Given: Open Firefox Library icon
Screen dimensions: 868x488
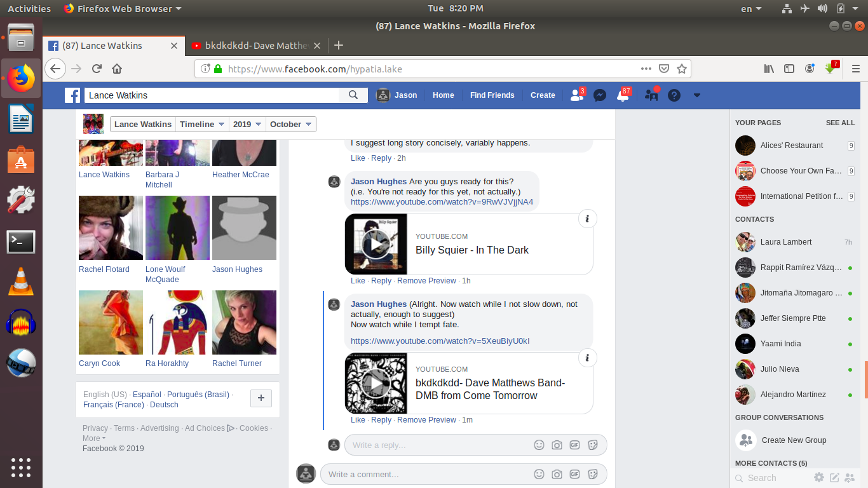Looking at the screenshot, I should pos(769,69).
